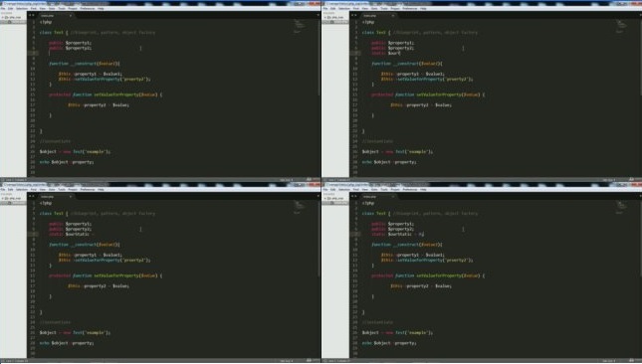
Task: Expand the project folder in top-left sidebar
Action: pyautogui.click(x=11, y=17)
